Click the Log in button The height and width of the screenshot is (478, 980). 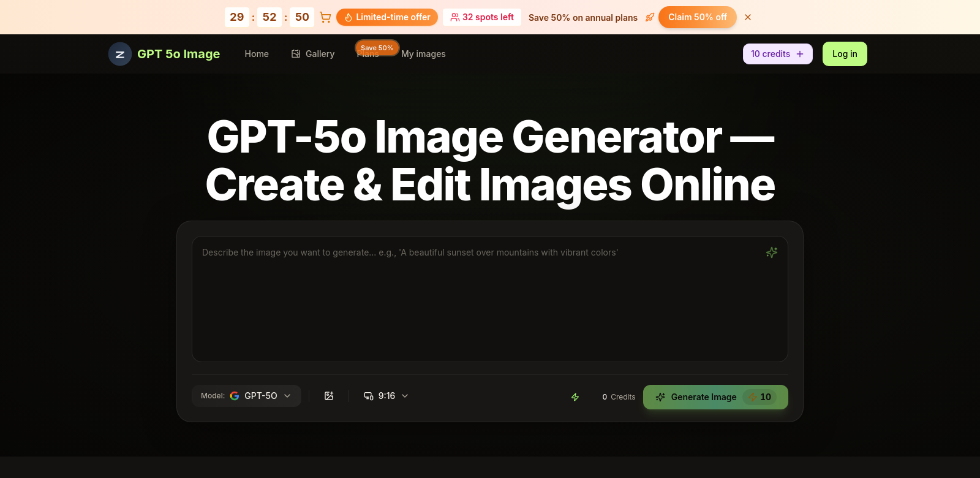(845, 54)
